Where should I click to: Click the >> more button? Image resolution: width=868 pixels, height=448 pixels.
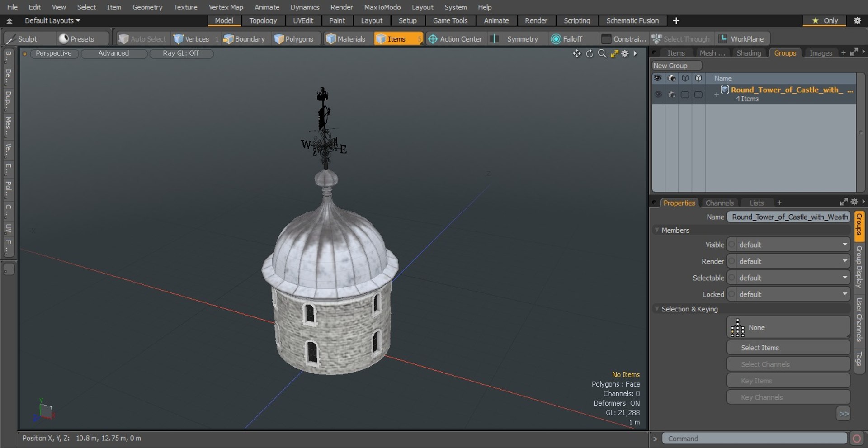[x=844, y=414]
